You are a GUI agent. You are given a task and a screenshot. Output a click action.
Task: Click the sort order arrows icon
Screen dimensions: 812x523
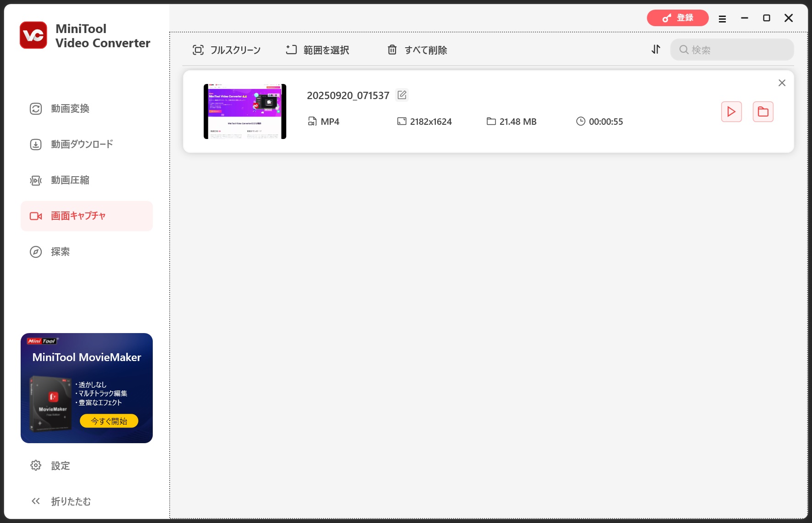[656, 50]
